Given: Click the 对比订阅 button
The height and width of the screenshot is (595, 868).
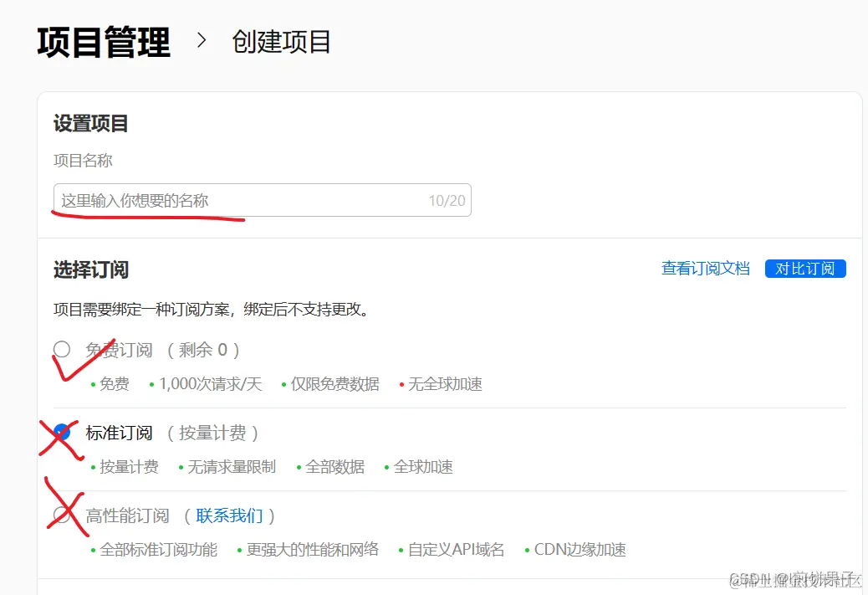Looking at the screenshot, I should (x=805, y=269).
